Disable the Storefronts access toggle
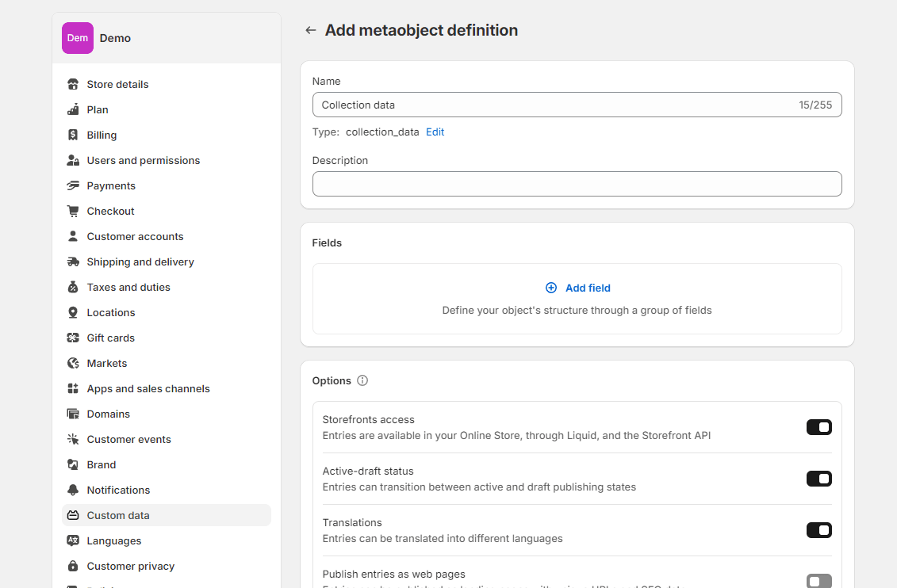Viewport: 897px width, 588px height. pos(818,426)
